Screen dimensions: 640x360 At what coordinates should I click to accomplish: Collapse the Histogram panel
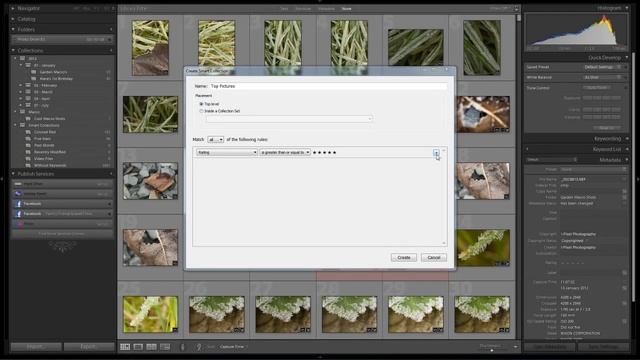coord(627,8)
